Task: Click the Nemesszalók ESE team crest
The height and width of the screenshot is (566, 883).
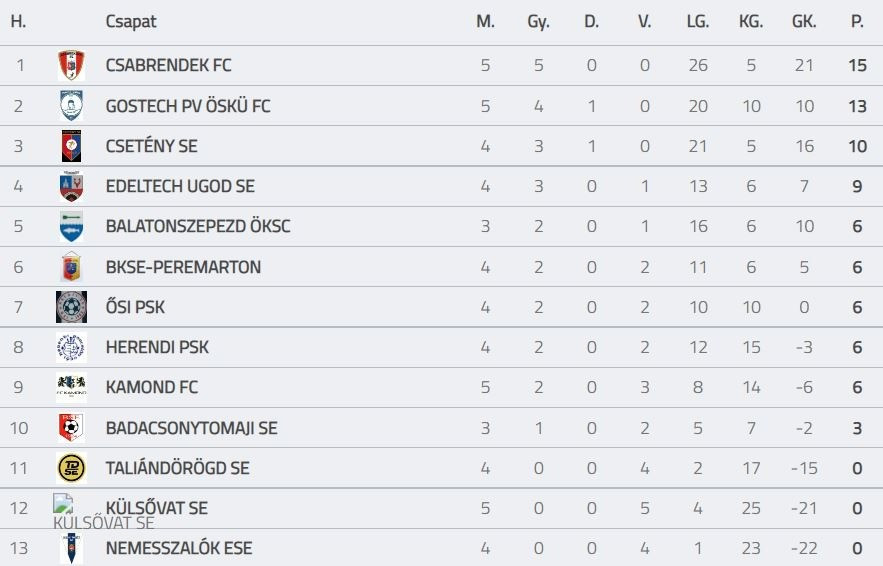Action: [71, 548]
